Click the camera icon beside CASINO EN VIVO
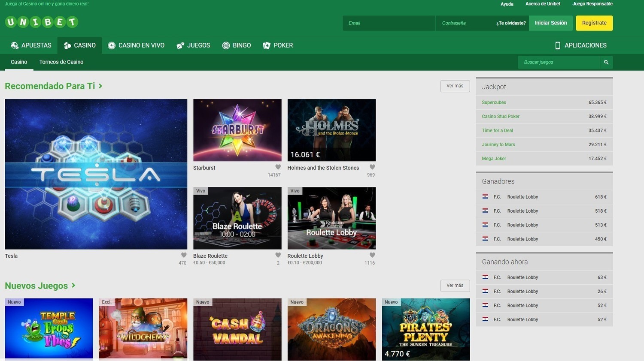The height and width of the screenshot is (361, 644). (112, 45)
